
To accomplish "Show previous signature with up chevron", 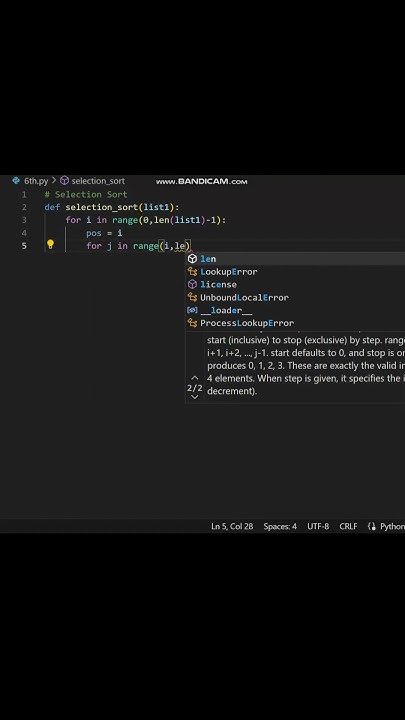I will (x=195, y=378).
